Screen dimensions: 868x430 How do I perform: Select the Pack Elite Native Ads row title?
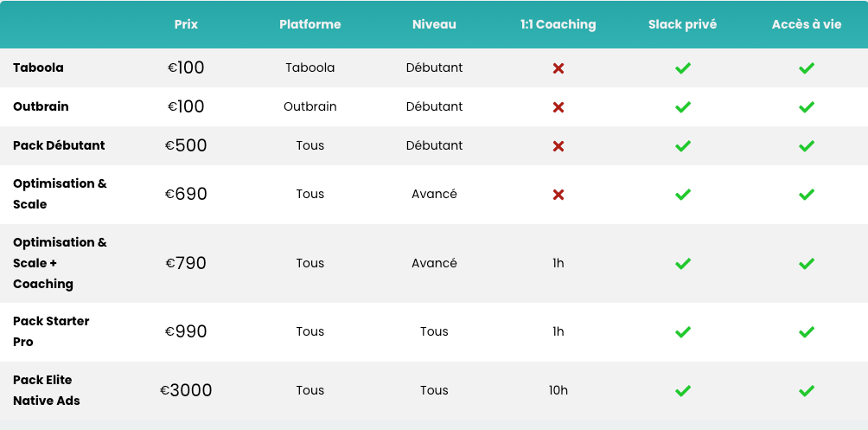47,390
